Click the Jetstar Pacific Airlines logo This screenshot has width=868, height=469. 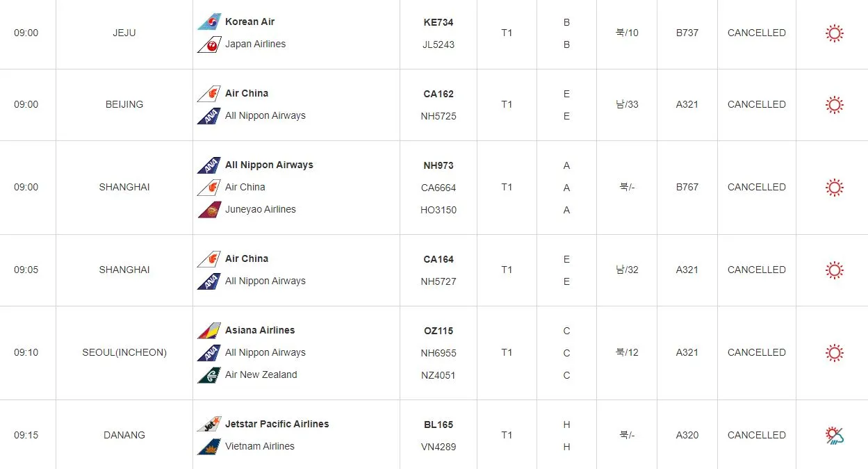[208, 425]
